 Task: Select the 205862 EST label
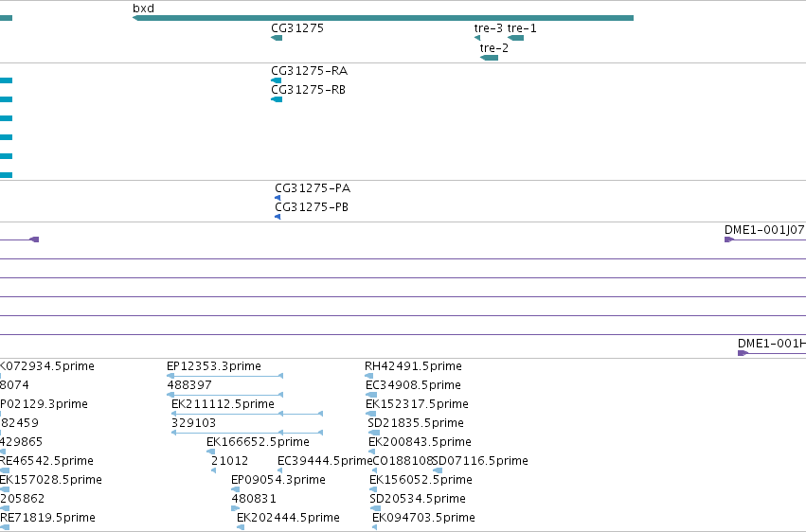tap(23, 499)
